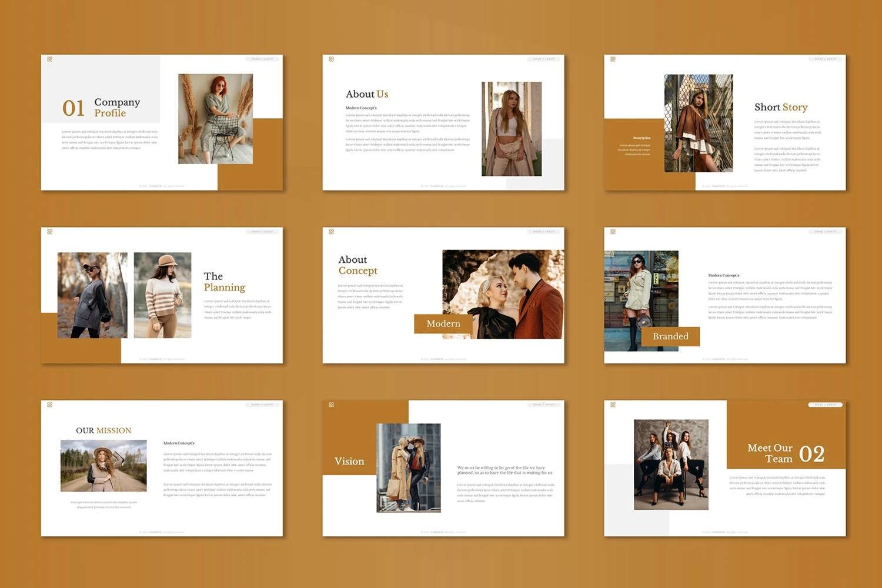Click the logo icon on Company Profile slide

pos(50,59)
